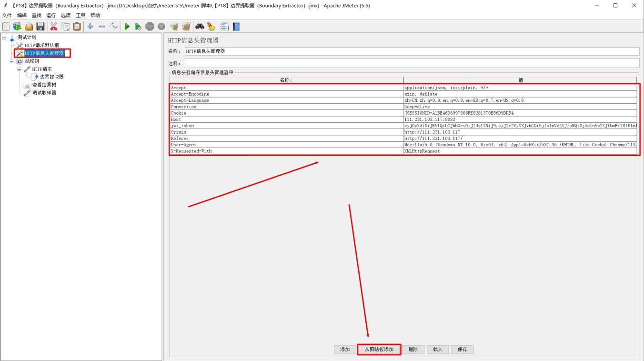644x361 pixels.
Task: Click Start no pauses toolbar icon
Action: pos(138,27)
